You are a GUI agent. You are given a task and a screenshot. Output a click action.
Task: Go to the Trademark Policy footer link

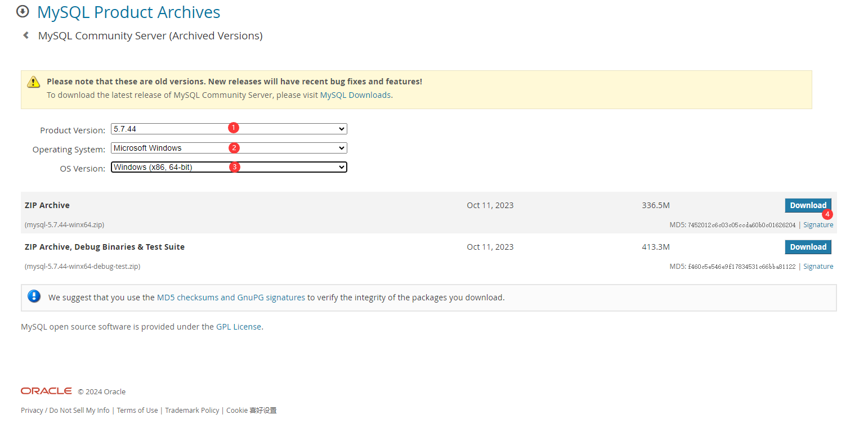192,411
